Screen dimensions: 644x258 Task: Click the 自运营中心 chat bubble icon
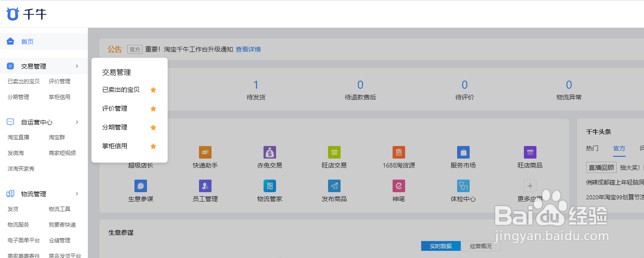(x=10, y=122)
